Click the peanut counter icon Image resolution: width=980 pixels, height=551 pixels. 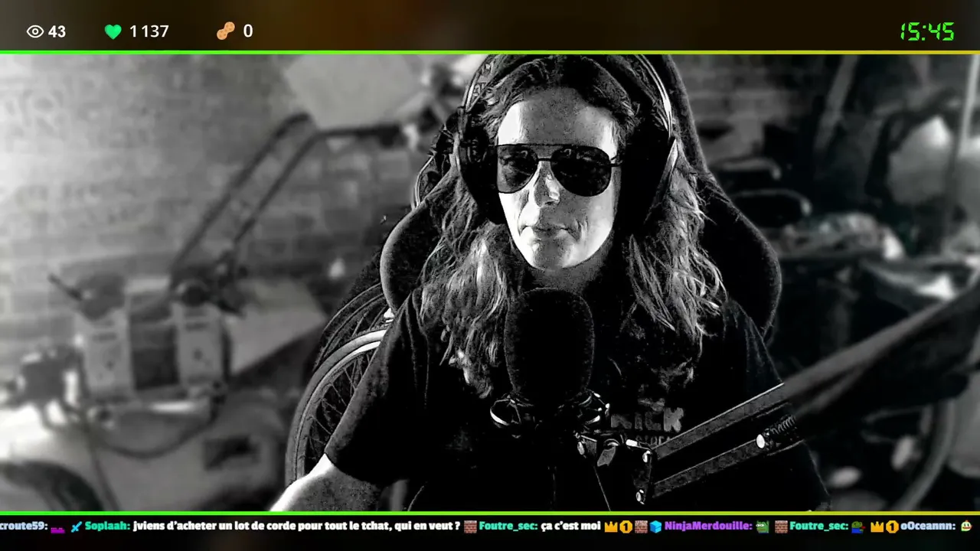point(225,31)
